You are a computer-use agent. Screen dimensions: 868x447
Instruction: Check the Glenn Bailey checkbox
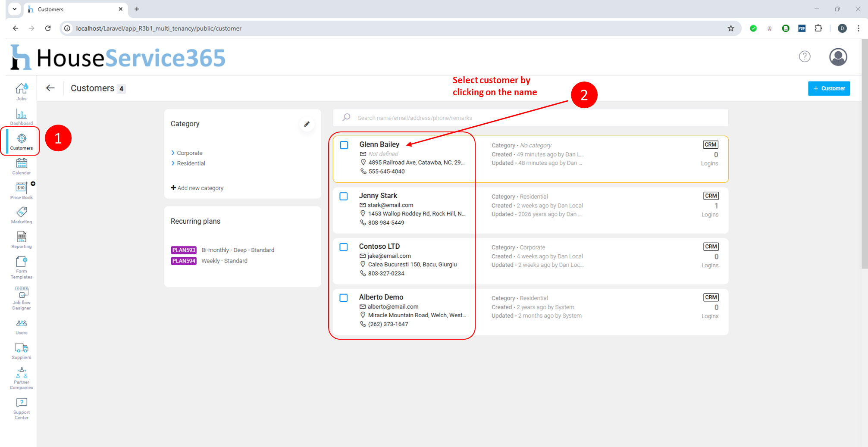click(344, 145)
